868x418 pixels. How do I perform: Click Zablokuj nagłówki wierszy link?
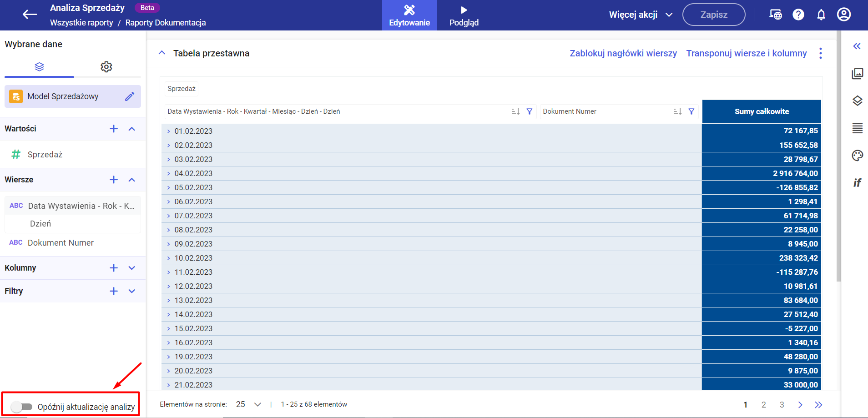pyautogui.click(x=623, y=53)
